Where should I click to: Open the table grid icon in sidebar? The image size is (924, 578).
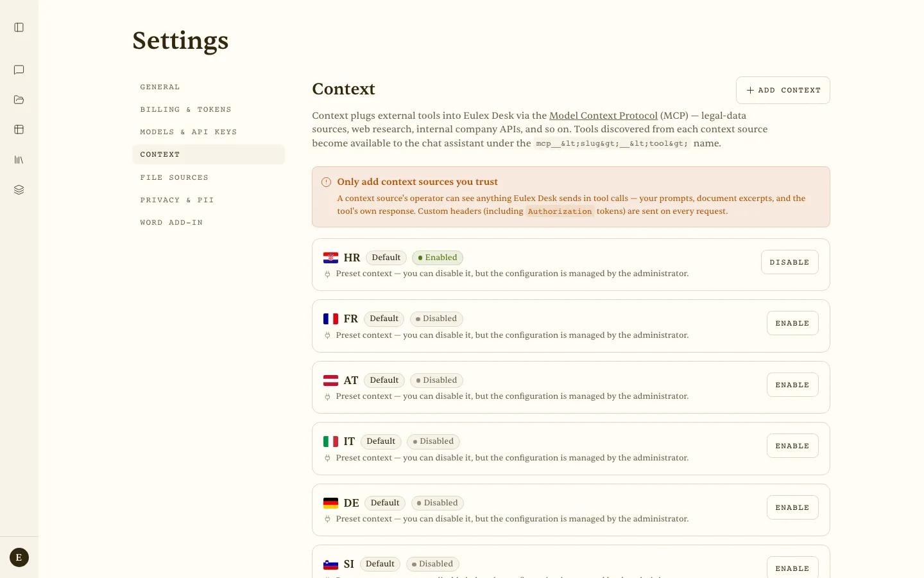[19, 130]
